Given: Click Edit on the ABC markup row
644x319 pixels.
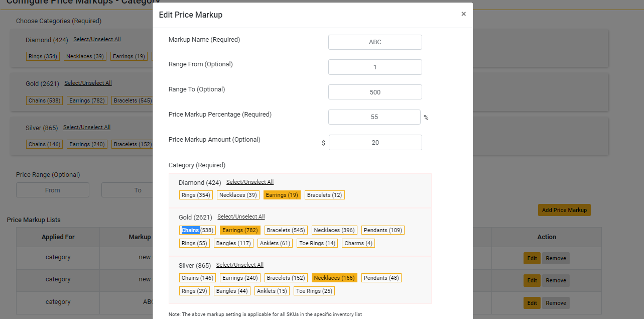Looking at the screenshot, I should click(x=532, y=303).
